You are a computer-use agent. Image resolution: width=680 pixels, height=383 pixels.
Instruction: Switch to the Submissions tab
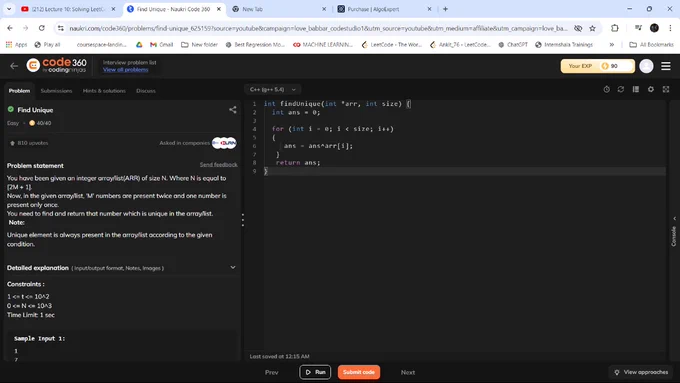pyautogui.click(x=56, y=91)
